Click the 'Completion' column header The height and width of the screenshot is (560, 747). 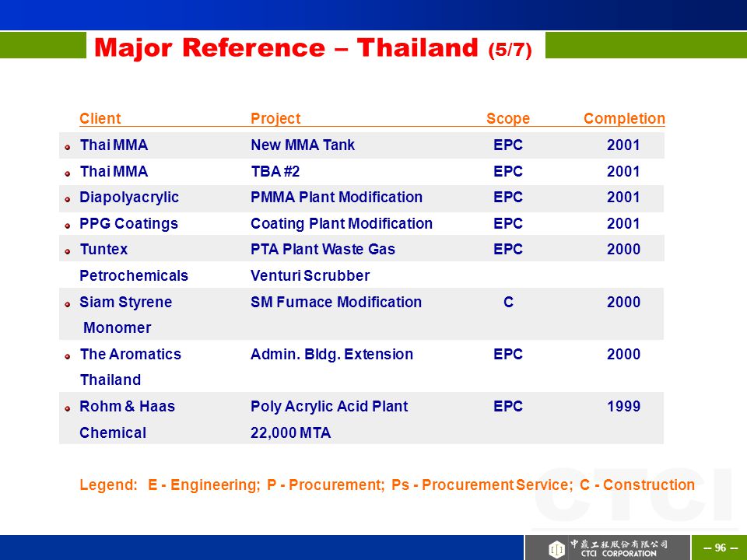tap(624, 118)
